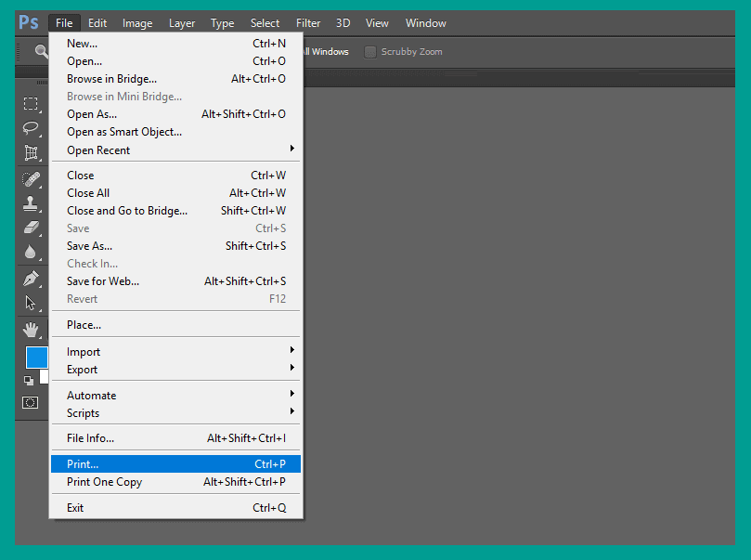The height and width of the screenshot is (560, 751).
Task: Expand the Automate submenu
Action: 175,396
